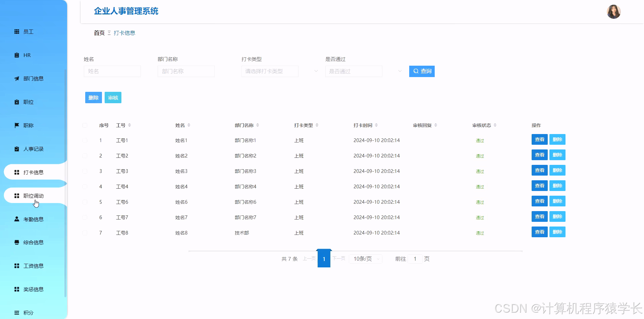Open the 打卡类型 dropdown
This screenshot has height=319, width=644.
pyautogui.click(x=270, y=71)
